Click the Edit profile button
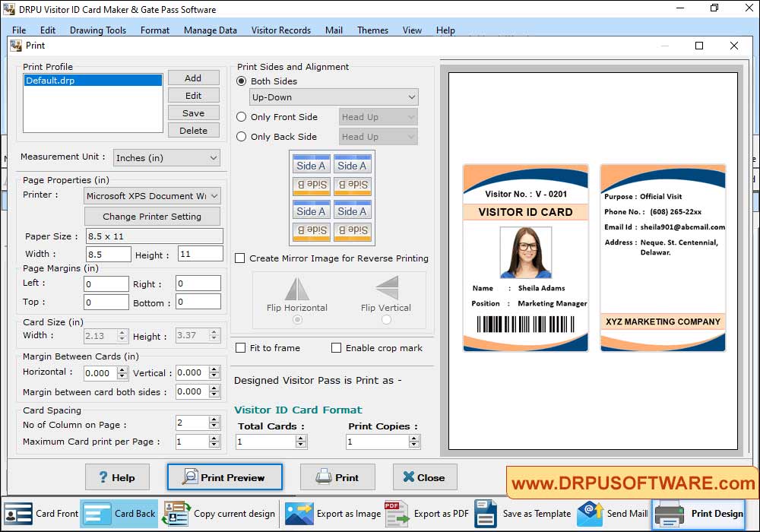The height and width of the screenshot is (532, 760). 193,96
